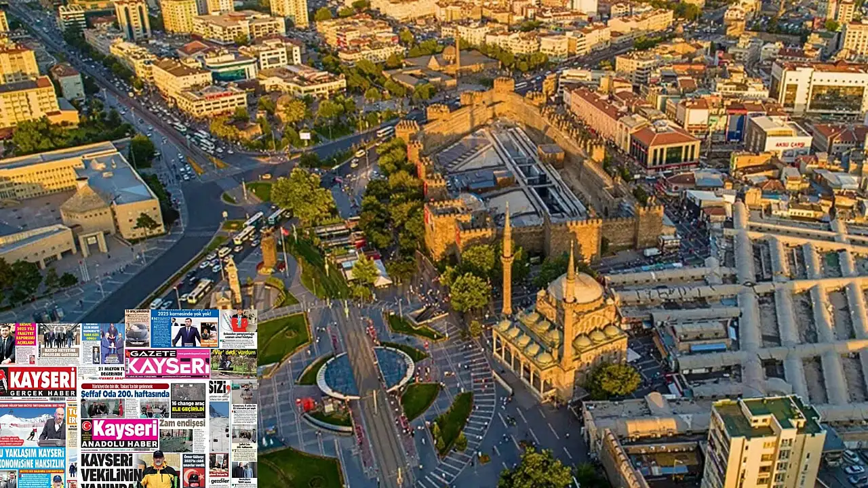Viewport: 868px width, 488px height.
Task: Open the 'Şeffaf Oda 200. haftasında' headline
Action: [x=124, y=394]
